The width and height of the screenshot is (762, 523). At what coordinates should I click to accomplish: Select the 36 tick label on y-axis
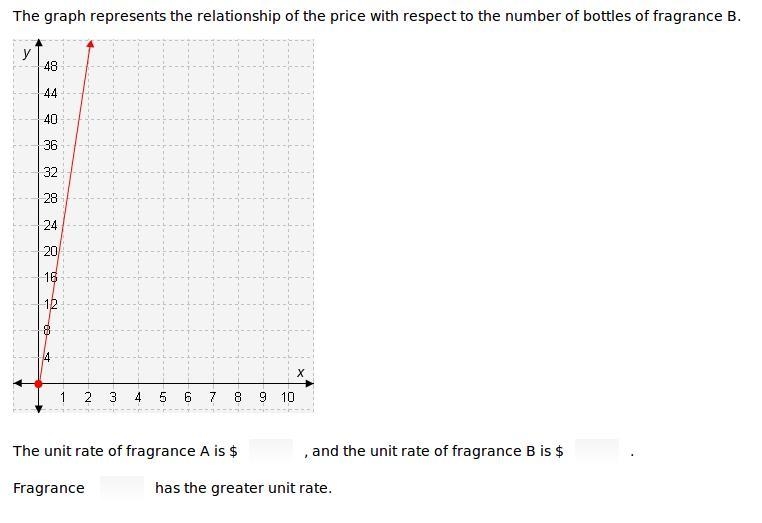51,145
